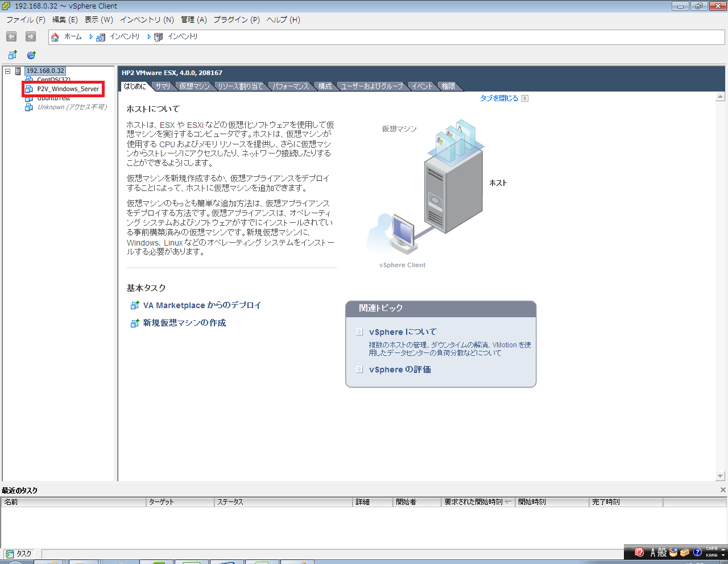The height and width of the screenshot is (564, 728).
Task: Click the second インベントリ breadcrumb host icon
Action: [159, 37]
